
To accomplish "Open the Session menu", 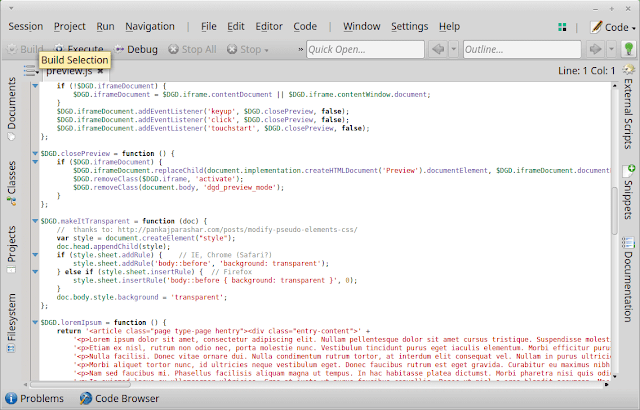I will click(26, 27).
